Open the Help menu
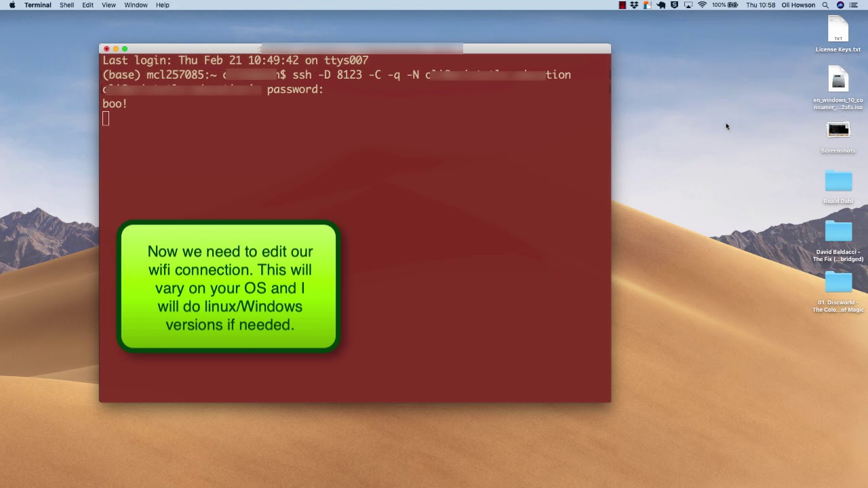The width and height of the screenshot is (868, 488). pyautogui.click(x=163, y=5)
